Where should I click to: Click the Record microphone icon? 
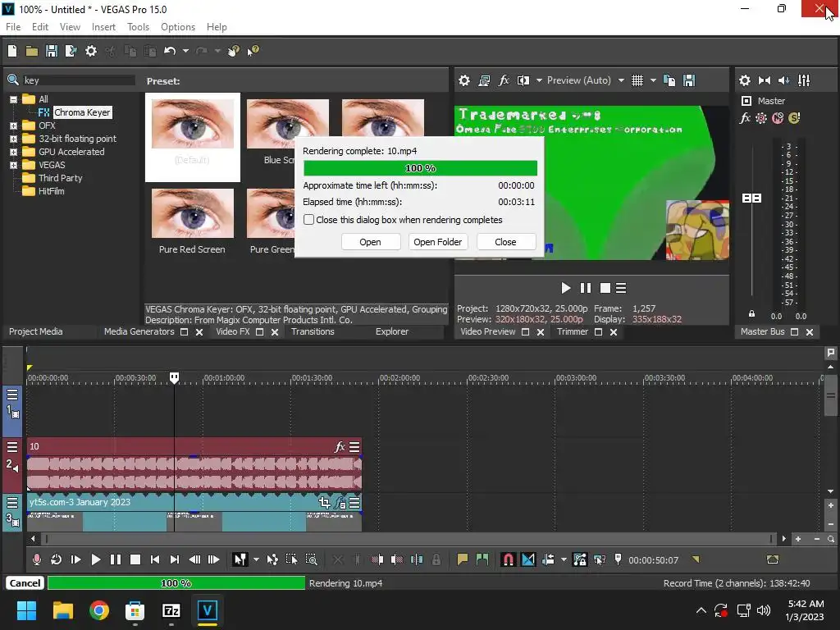pos(36,559)
